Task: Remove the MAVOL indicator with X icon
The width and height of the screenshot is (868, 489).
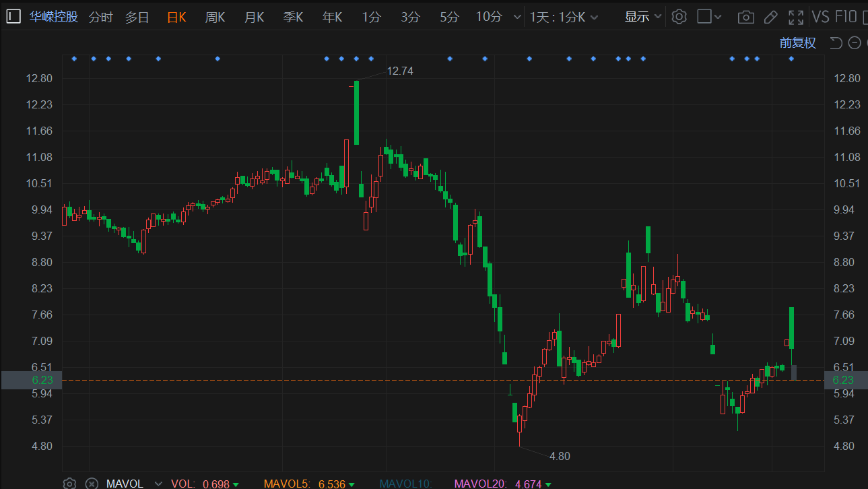Action: coord(92,484)
